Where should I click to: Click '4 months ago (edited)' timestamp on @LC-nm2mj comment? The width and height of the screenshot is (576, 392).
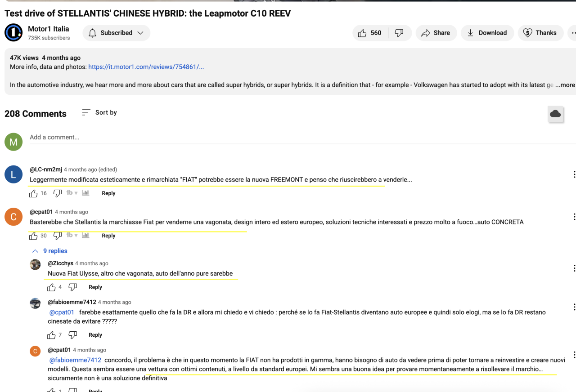(x=90, y=169)
